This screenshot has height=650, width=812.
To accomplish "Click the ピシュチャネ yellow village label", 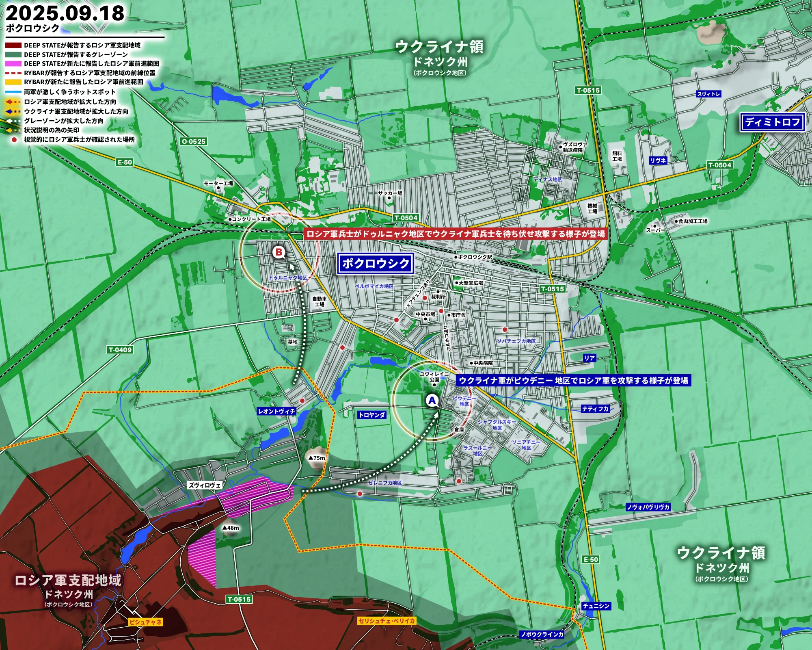I will click(145, 622).
